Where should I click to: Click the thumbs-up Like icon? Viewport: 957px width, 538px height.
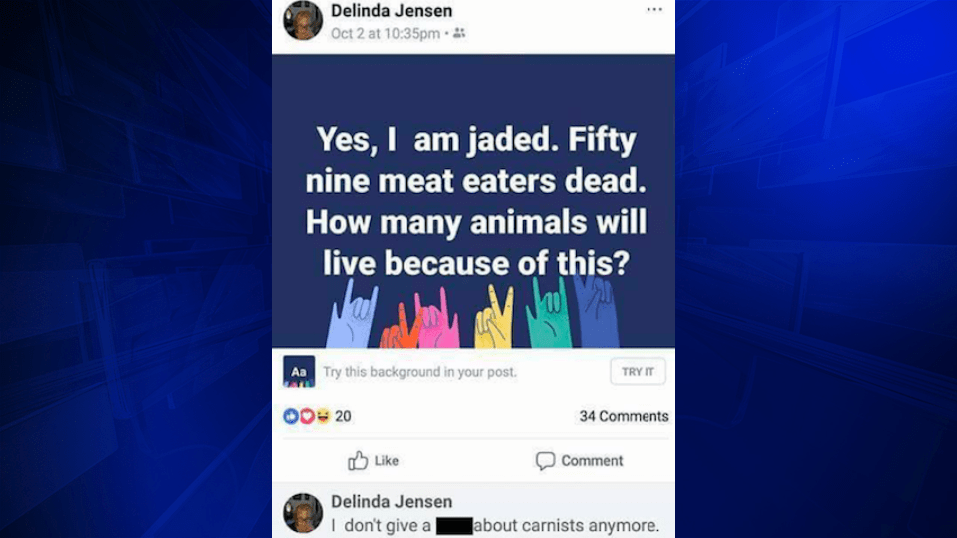358,460
